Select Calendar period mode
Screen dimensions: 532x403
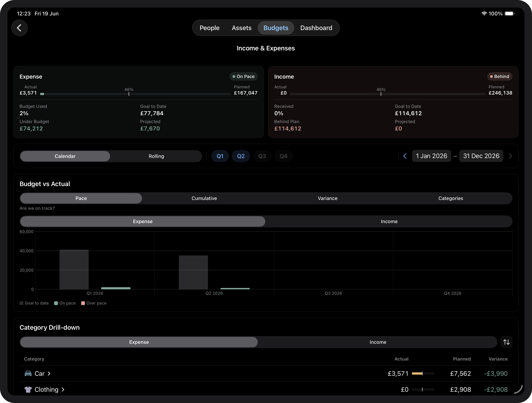tap(65, 156)
